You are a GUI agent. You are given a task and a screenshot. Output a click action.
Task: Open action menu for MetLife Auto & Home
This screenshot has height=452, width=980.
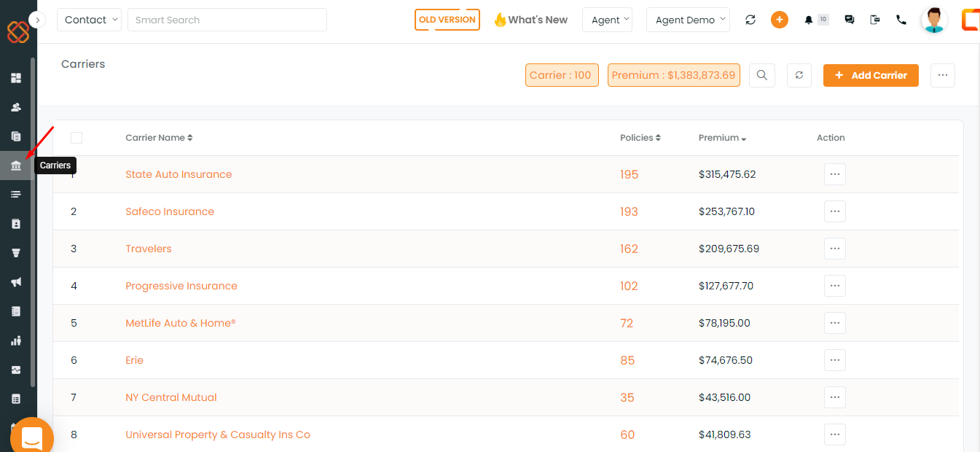point(835,323)
